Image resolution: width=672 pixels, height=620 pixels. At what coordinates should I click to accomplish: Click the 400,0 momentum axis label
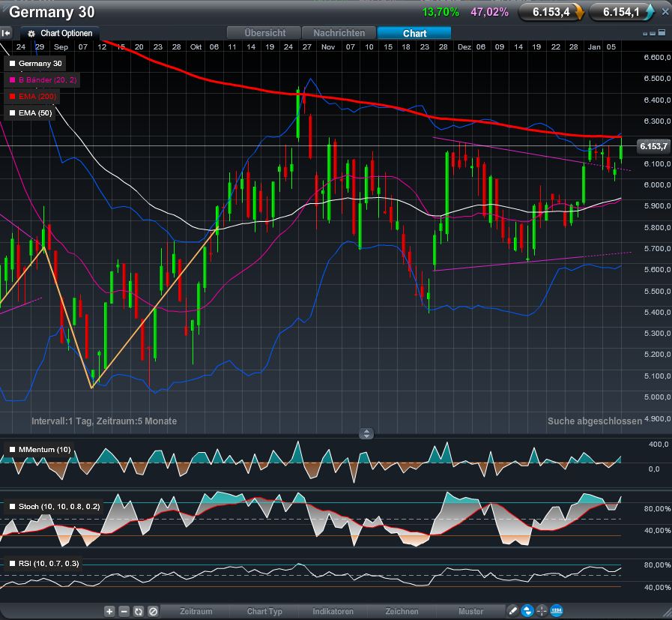tap(659, 445)
